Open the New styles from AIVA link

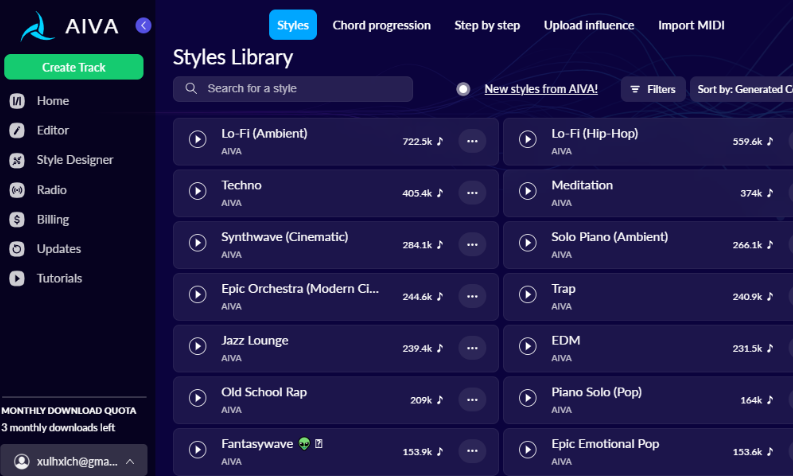coord(541,89)
